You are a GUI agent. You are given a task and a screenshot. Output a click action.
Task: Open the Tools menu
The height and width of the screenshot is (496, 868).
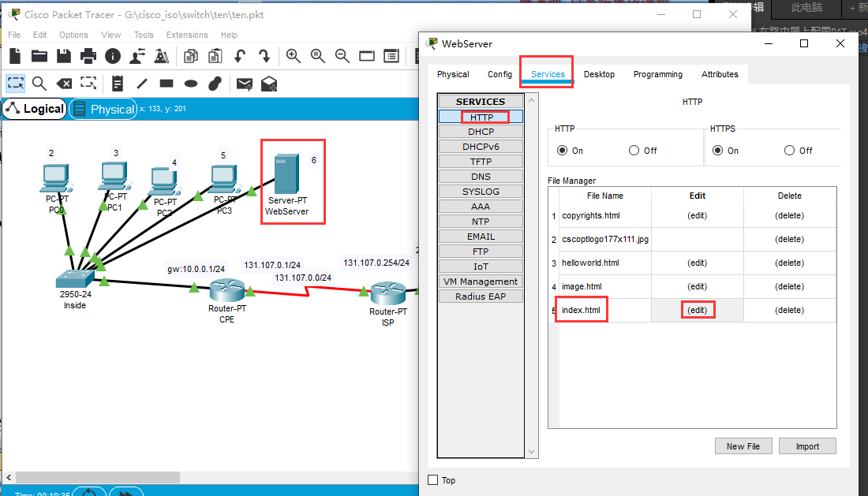click(144, 35)
